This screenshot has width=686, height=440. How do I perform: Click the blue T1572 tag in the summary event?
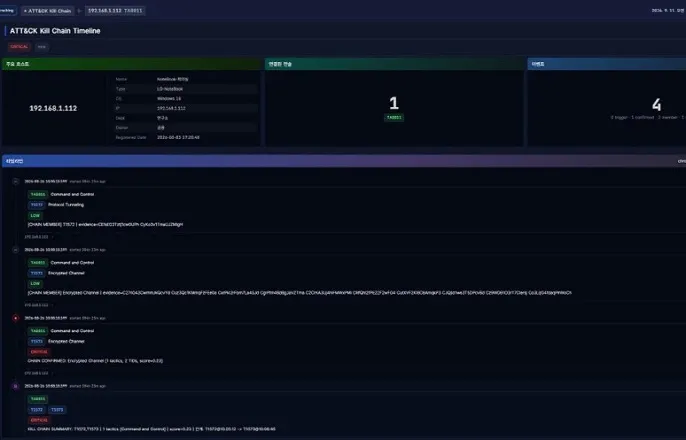click(37, 410)
